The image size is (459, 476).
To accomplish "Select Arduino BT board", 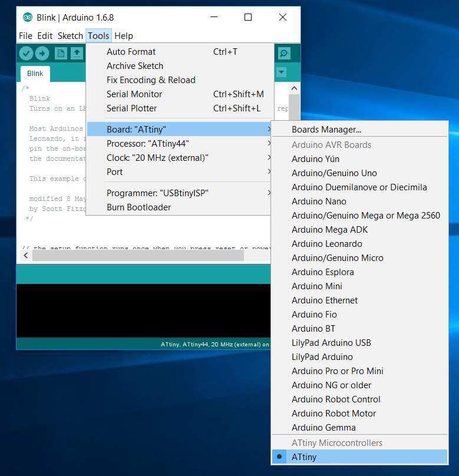I will coord(360,329).
